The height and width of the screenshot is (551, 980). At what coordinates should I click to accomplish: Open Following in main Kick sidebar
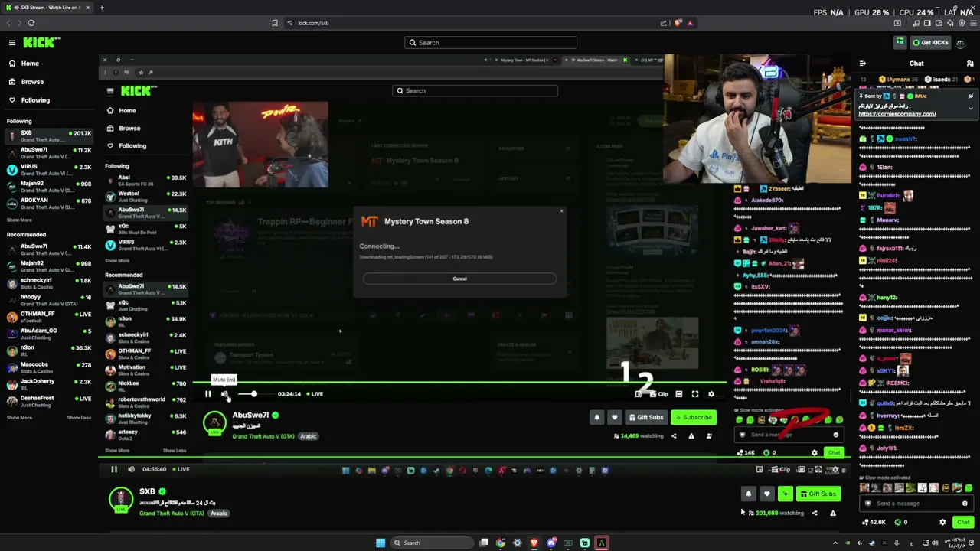click(29, 100)
